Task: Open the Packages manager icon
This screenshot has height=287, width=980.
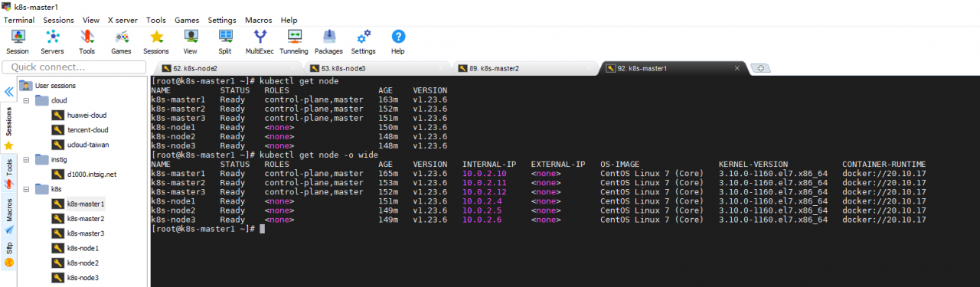Action: click(x=328, y=41)
